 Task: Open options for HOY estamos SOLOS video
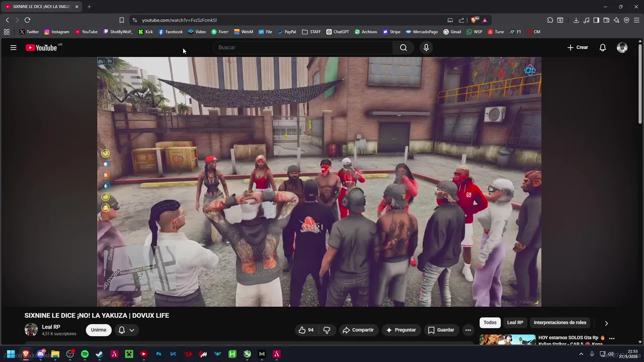click(612, 338)
